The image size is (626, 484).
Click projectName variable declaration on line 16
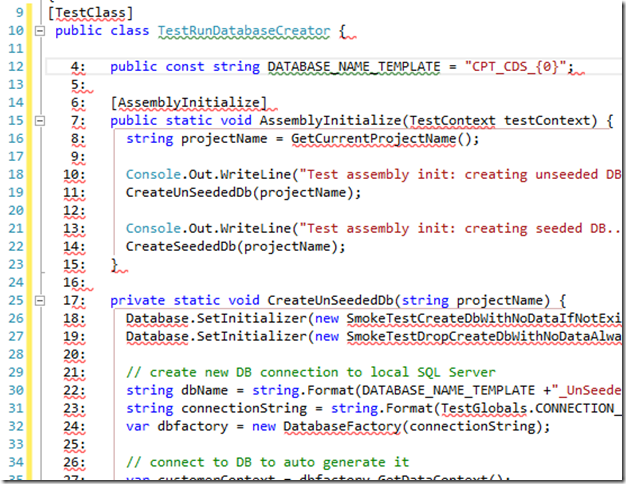click(224, 139)
